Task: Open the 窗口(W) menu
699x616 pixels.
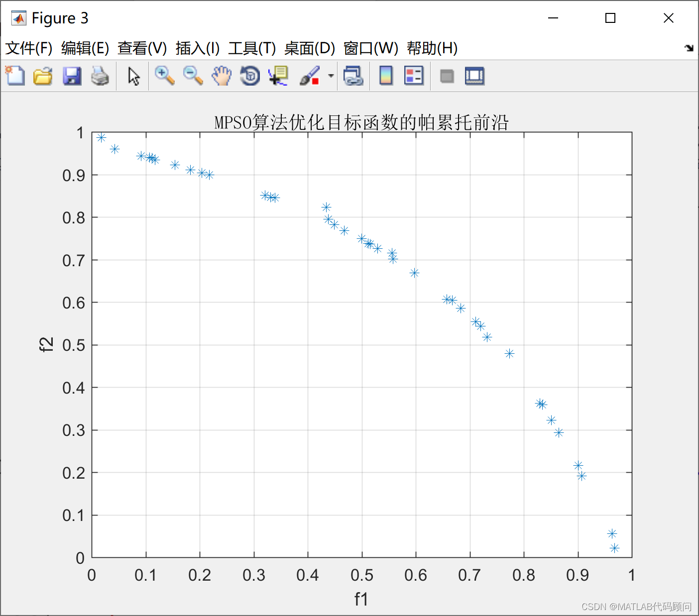Action: tap(371, 48)
